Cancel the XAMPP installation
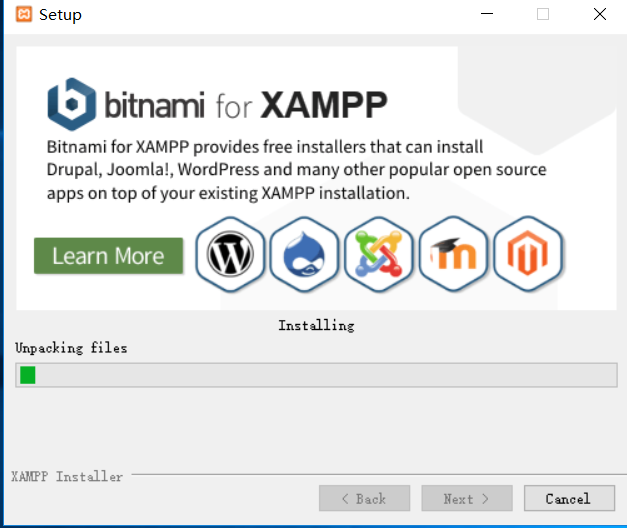The height and width of the screenshot is (528, 627). [x=569, y=498]
